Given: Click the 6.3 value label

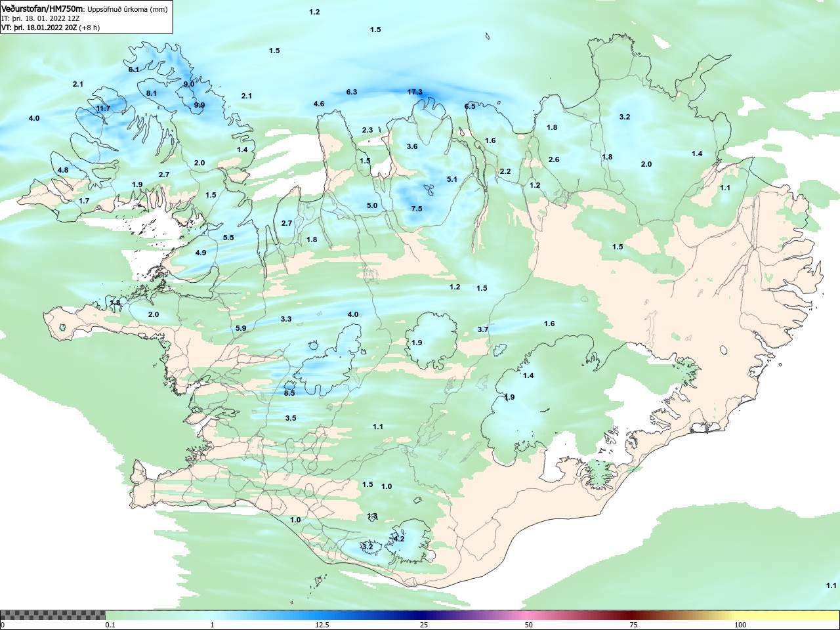Looking at the screenshot, I should pos(352,92).
